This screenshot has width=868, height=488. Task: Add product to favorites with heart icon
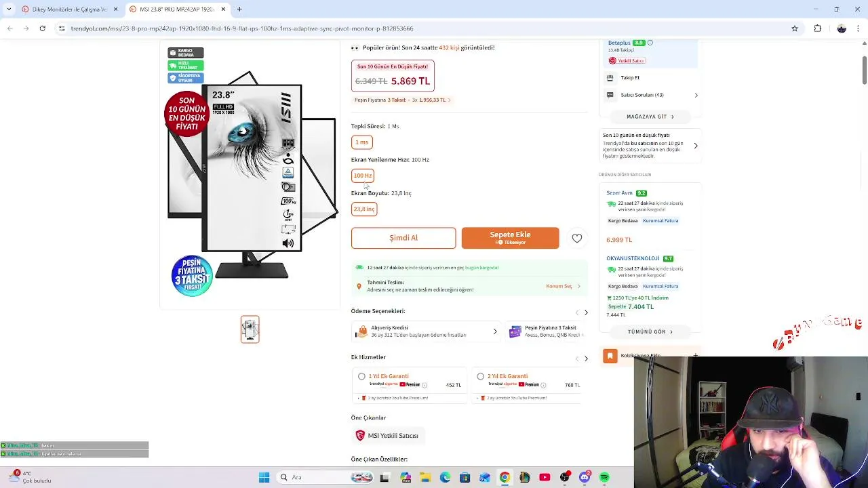[577, 239]
